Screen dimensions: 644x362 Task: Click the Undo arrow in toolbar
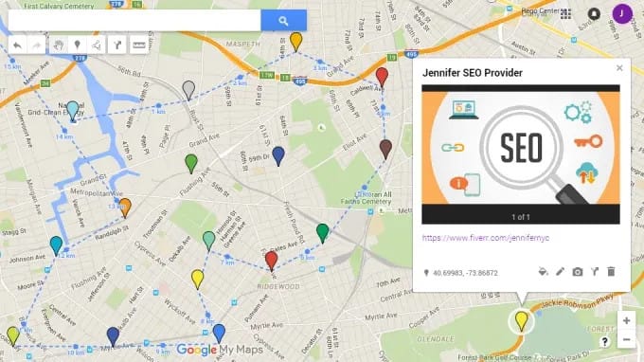coord(17,45)
